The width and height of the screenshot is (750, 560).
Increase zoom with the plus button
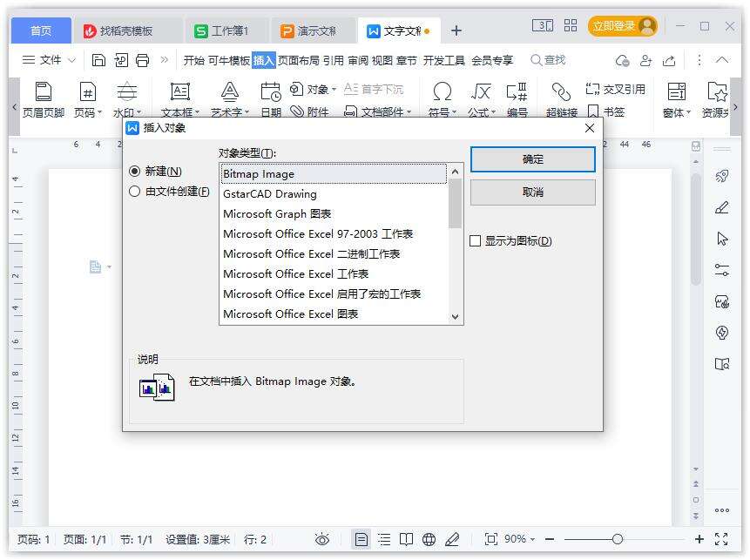699,539
